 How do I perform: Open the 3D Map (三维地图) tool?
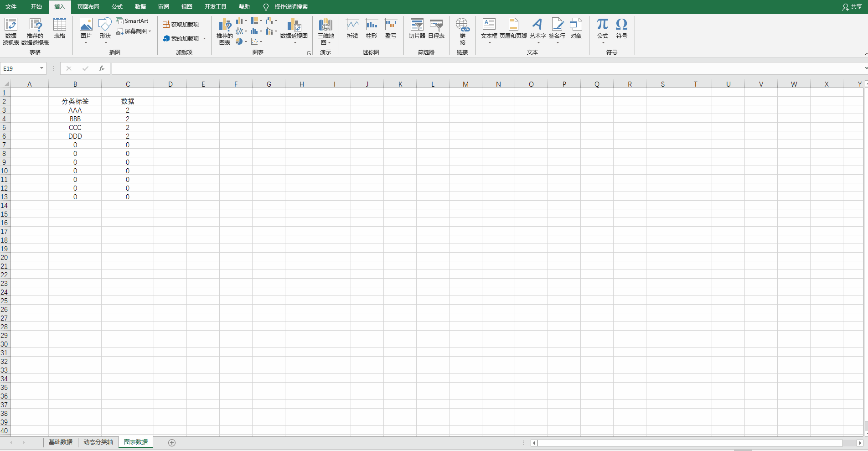point(325,31)
